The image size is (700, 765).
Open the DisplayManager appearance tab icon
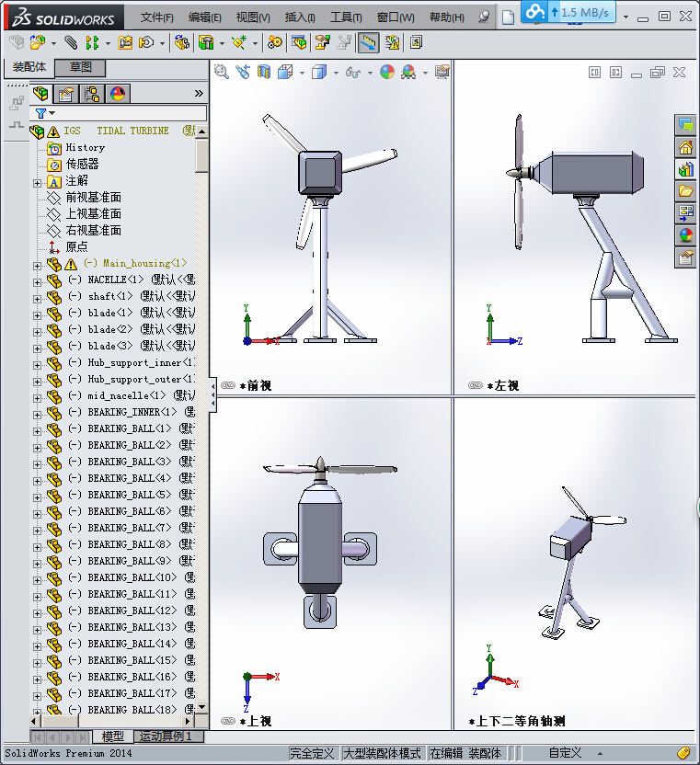(118, 94)
